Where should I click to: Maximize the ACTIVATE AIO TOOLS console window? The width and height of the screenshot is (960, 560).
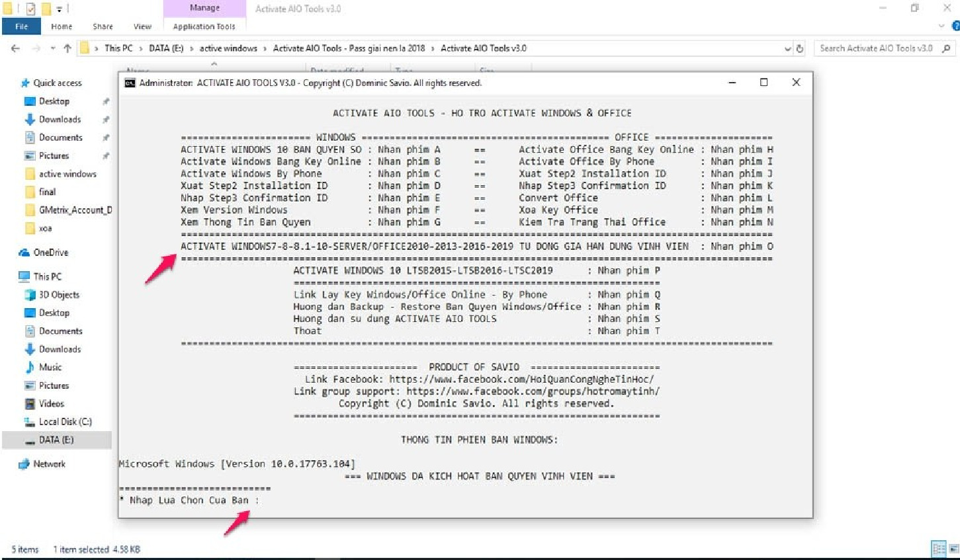(x=764, y=83)
